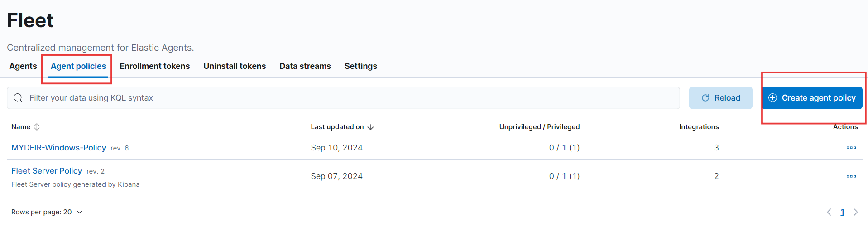Screen dimensions: 868x252
Task: Open the Enrollment tokens tab
Action: [155, 66]
